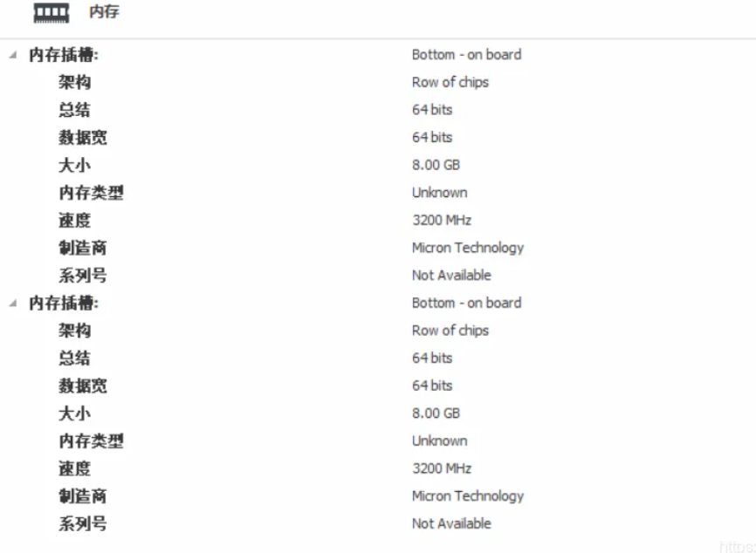Select 大小 row under second memory slot
756x553 pixels.
click(x=74, y=413)
